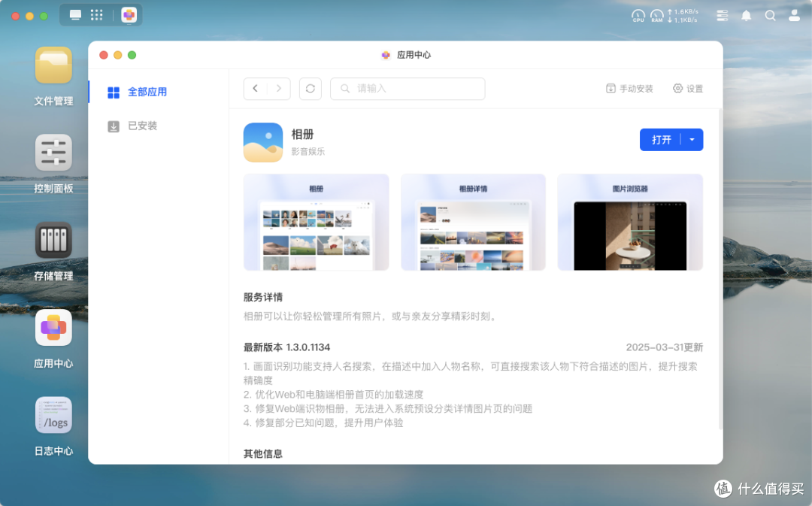The height and width of the screenshot is (506, 812).
Task: Click the 最新版本 1.3.0.1134 text
Action: coord(287,347)
